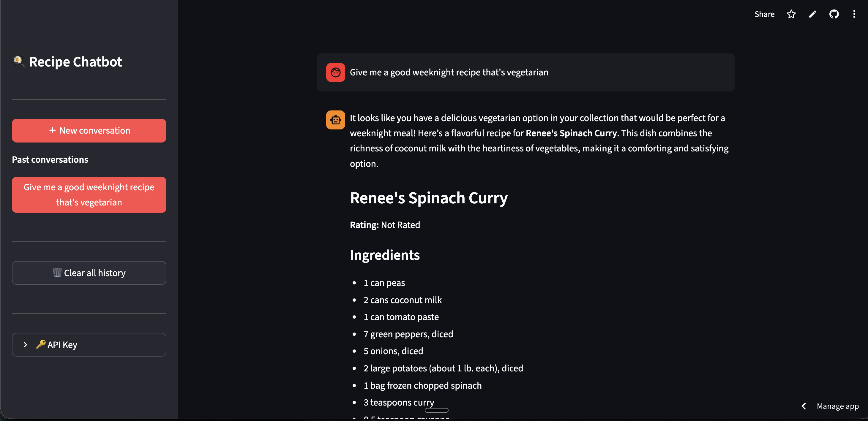Viewport: 868px width, 421px height.
Task: Open the vegetarian recipe past conversation
Action: [x=89, y=194]
